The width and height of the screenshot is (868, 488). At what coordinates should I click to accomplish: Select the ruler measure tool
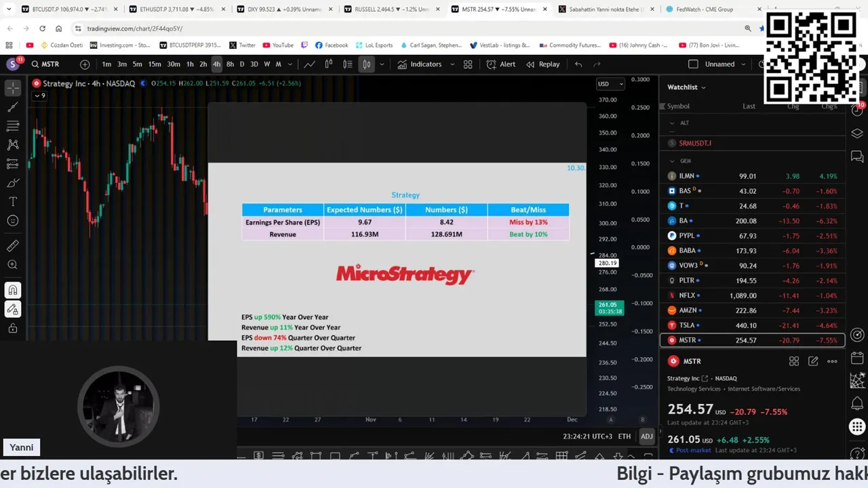(13, 246)
